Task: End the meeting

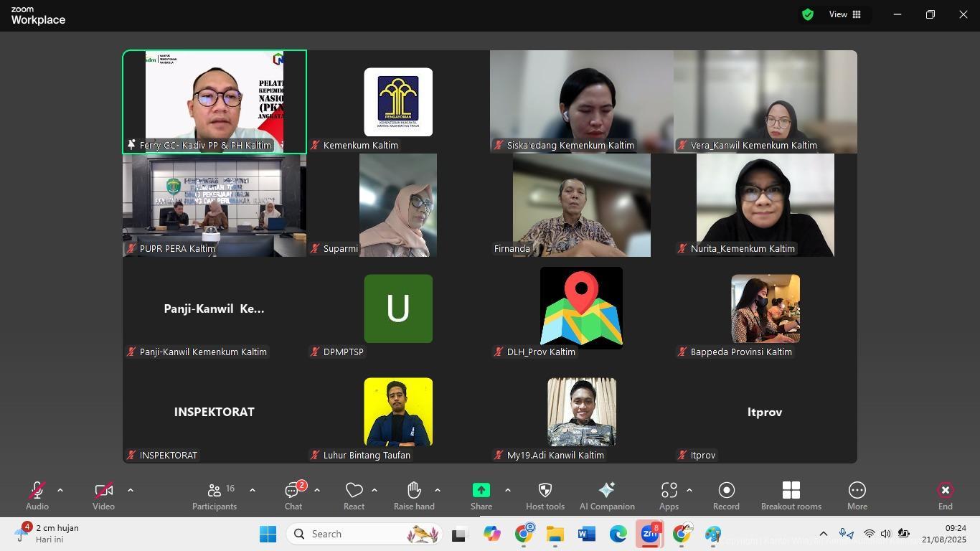Action: 945,496
